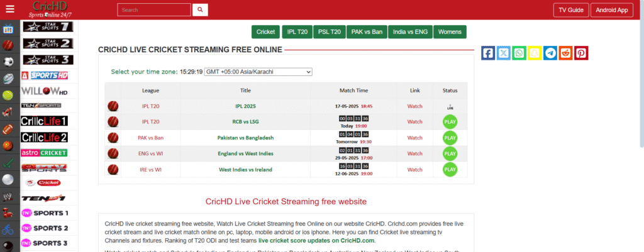644x252 pixels.
Task: Select the golf ball sidebar icon
Action: 8,179
